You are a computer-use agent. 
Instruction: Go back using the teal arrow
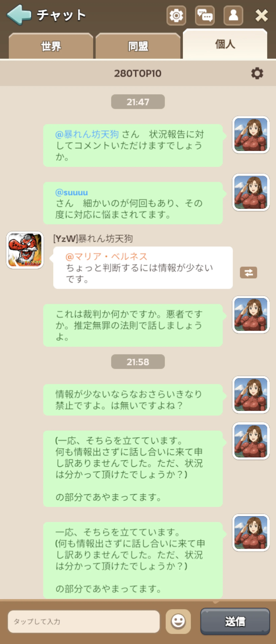tap(19, 15)
